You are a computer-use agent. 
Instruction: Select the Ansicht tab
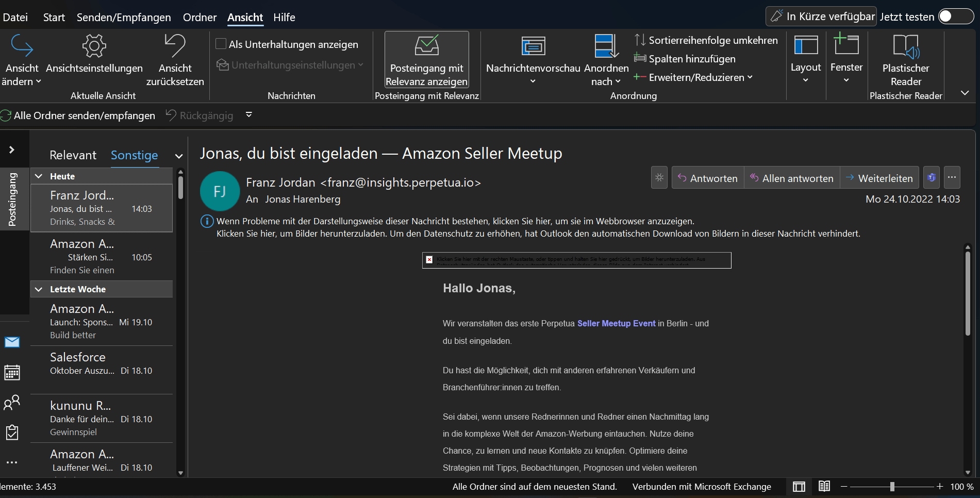tap(245, 18)
